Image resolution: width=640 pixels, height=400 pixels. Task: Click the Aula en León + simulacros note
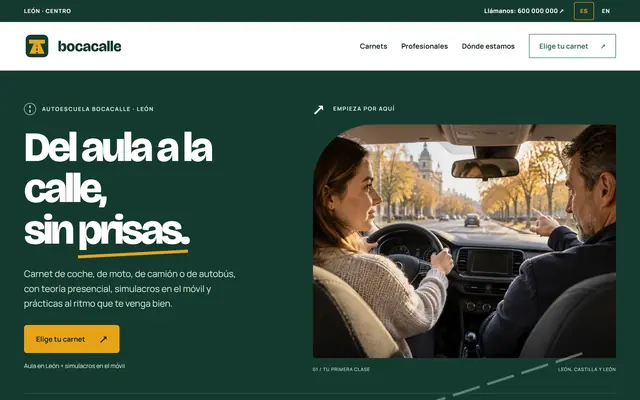(x=74, y=366)
